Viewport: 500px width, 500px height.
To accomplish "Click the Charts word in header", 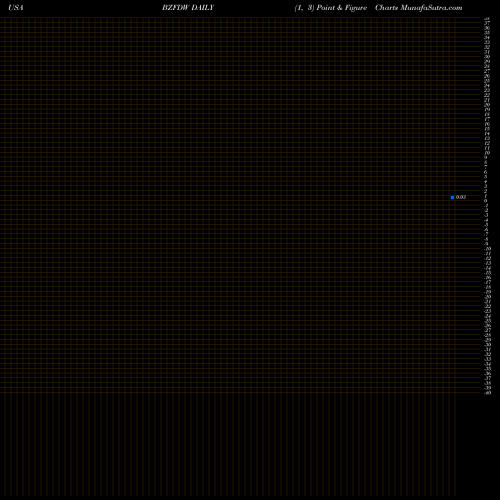I will tap(387, 8).
